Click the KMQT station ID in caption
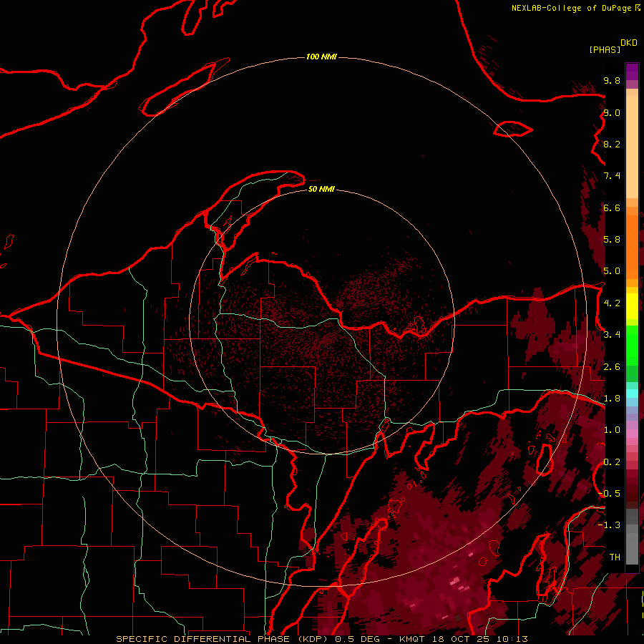 414,639
